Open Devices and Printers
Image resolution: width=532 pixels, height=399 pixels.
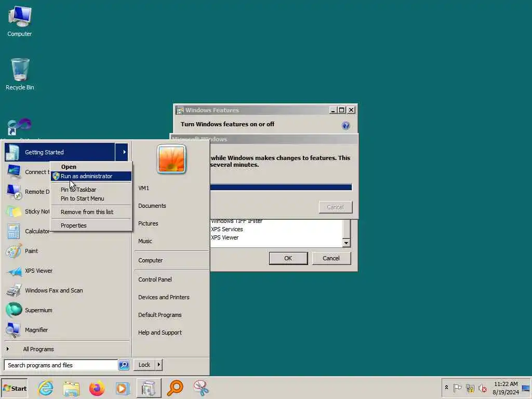click(164, 297)
